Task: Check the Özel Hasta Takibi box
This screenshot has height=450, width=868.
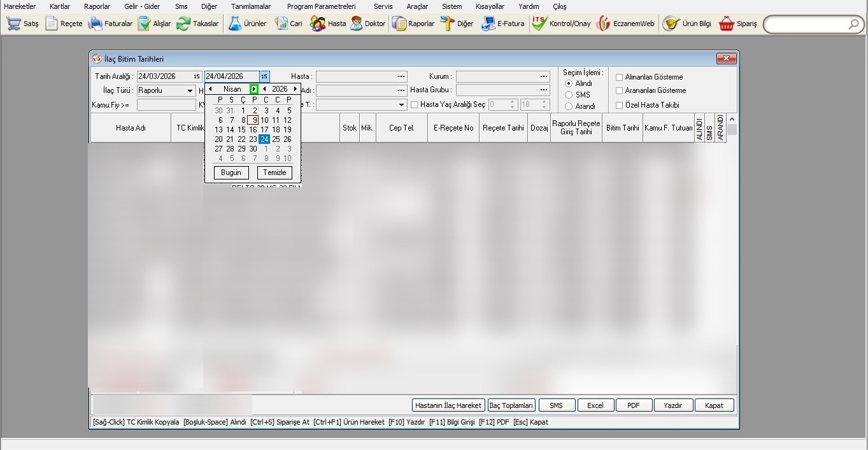Action: pos(619,105)
